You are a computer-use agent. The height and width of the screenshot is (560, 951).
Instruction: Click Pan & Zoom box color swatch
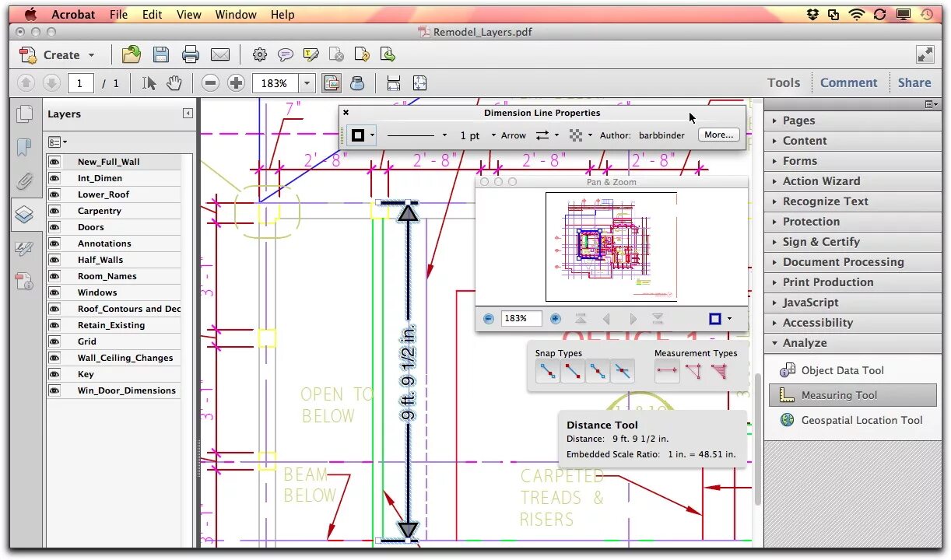click(x=715, y=319)
